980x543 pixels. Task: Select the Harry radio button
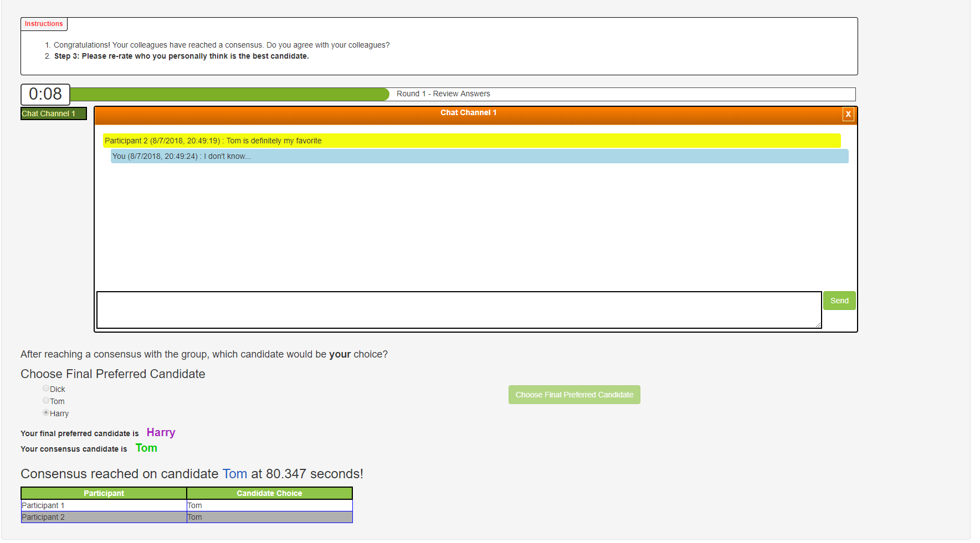pos(46,413)
